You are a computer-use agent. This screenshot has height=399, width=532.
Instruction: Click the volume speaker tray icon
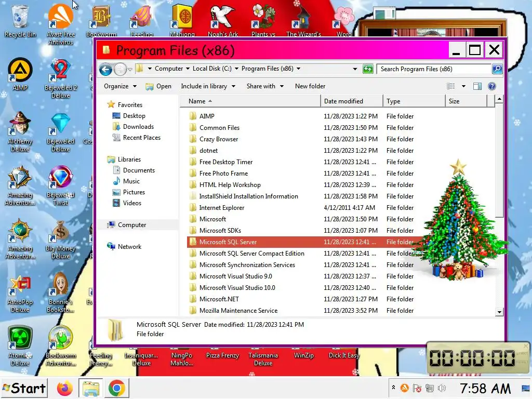tap(442, 388)
